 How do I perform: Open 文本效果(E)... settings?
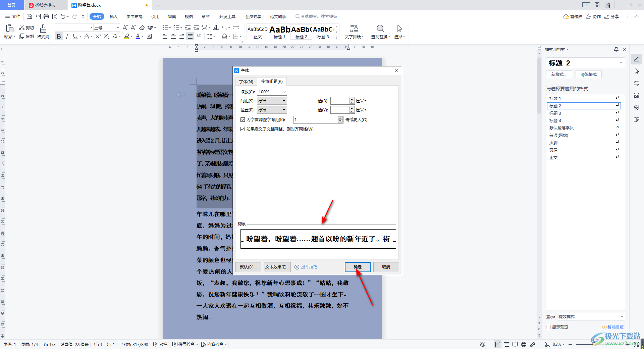pos(277,267)
